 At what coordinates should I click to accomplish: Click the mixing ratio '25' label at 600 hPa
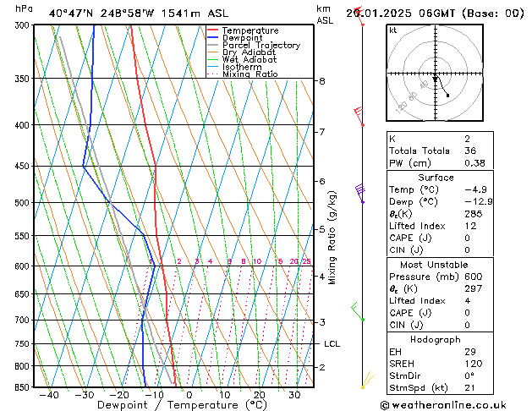pos(306,261)
